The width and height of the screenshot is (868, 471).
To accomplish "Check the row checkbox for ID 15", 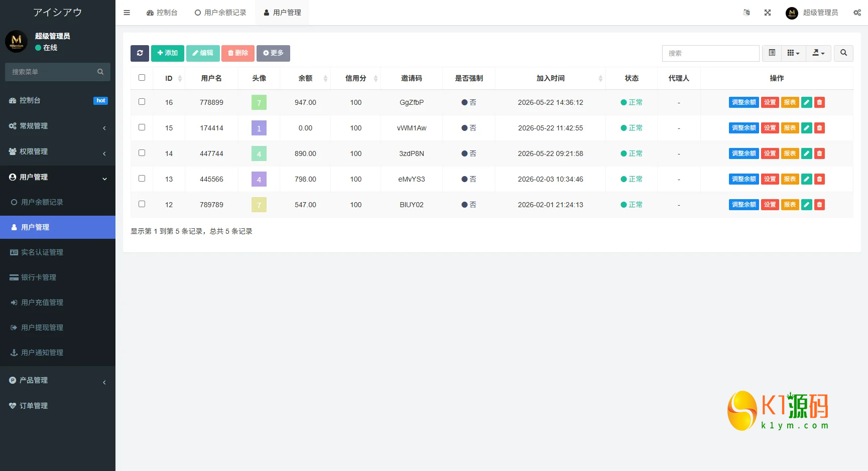I will coord(142,127).
